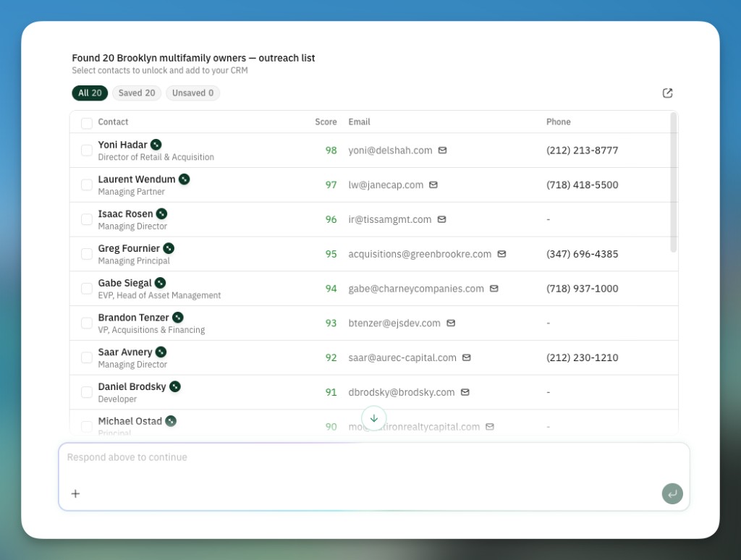Click mail icon next to gabe@charneycompanies.com

pyautogui.click(x=494, y=288)
